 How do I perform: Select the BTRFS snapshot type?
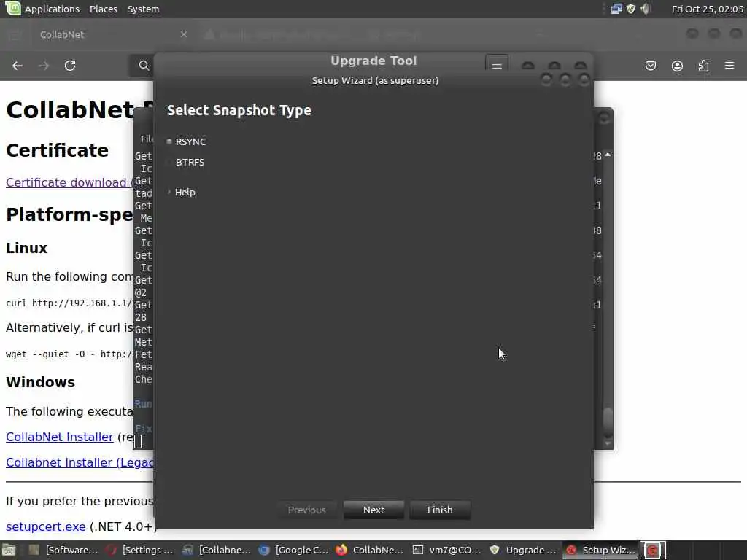click(185, 162)
